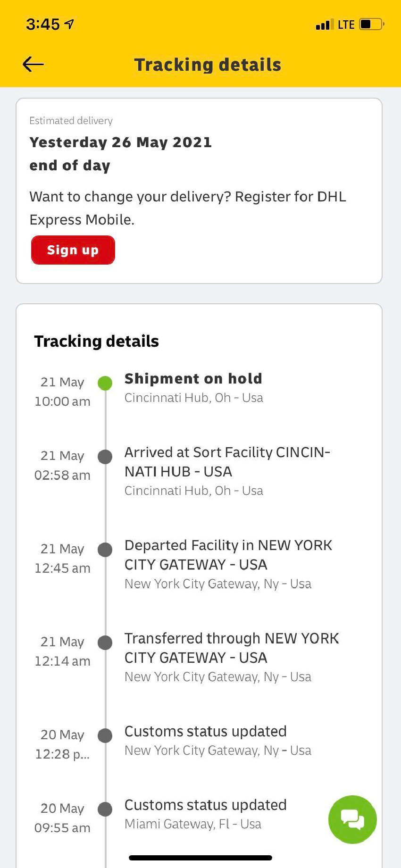The height and width of the screenshot is (868, 401).
Task: Tap the location arrow in status bar
Action: [x=69, y=24]
